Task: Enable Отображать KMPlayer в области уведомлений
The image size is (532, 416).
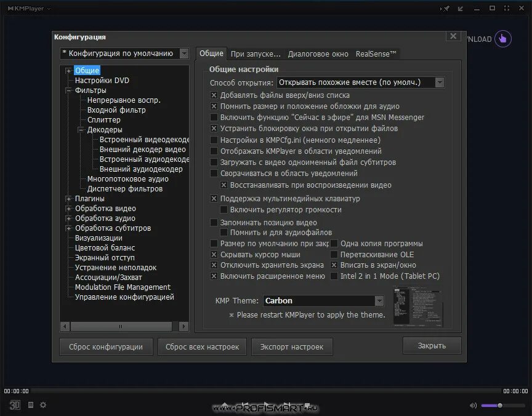Action: point(214,151)
